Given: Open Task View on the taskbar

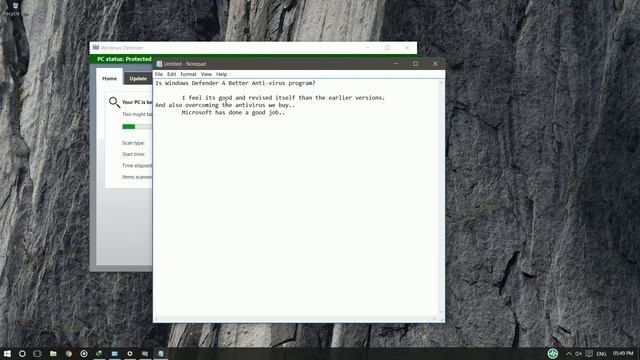Looking at the screenshot, I should [x=37, y=353].
